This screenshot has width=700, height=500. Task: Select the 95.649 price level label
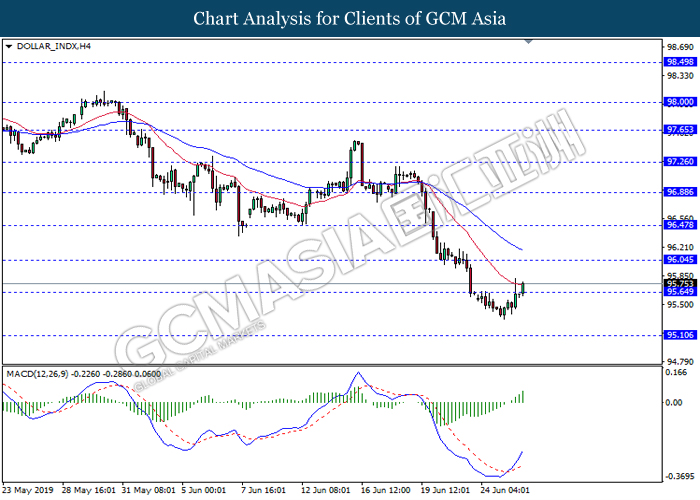(x=680, y=292)
